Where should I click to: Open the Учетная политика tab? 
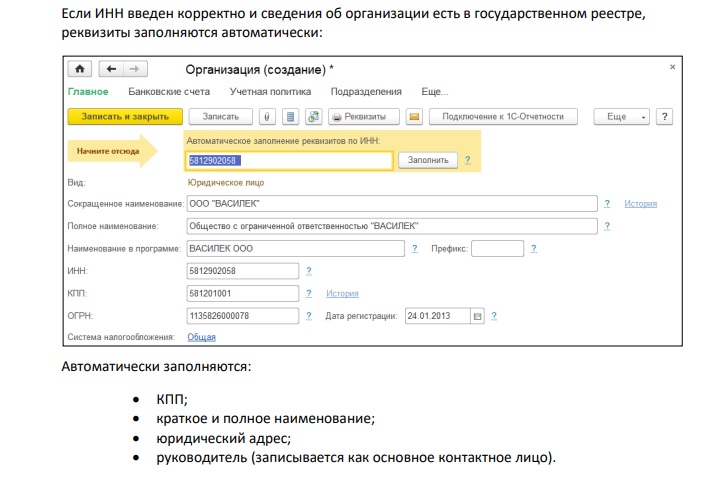click(264, 92)
